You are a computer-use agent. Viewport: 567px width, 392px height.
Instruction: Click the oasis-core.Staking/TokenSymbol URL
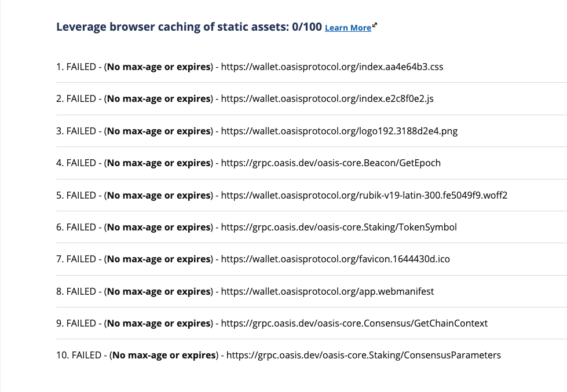click(339, 227)
